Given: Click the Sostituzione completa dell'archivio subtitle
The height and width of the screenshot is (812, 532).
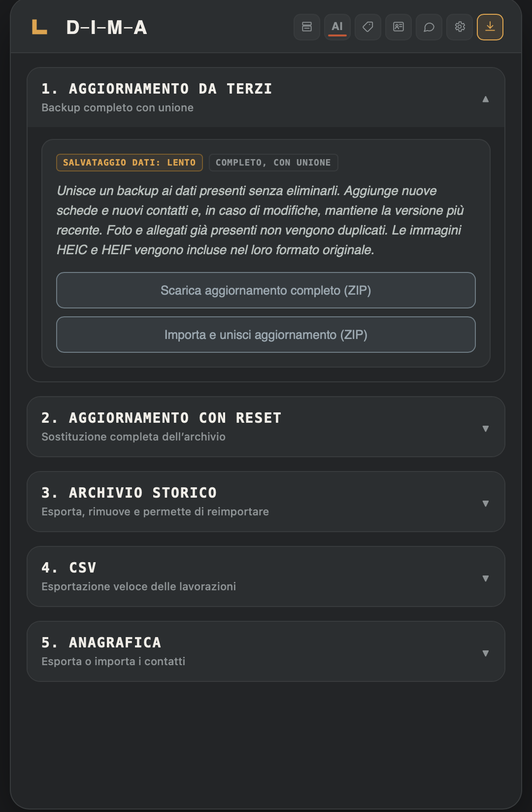Looking at the screenshot, I should click(133, 437).
